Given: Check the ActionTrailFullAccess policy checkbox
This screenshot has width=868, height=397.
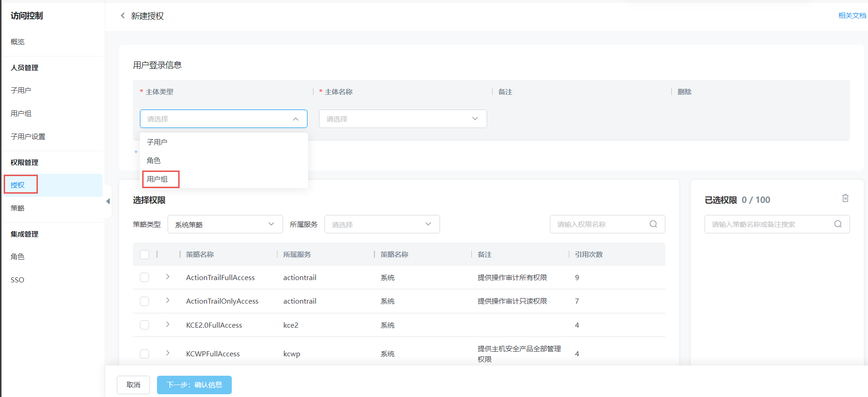Looking at the screenshot, I should point(145,277).
